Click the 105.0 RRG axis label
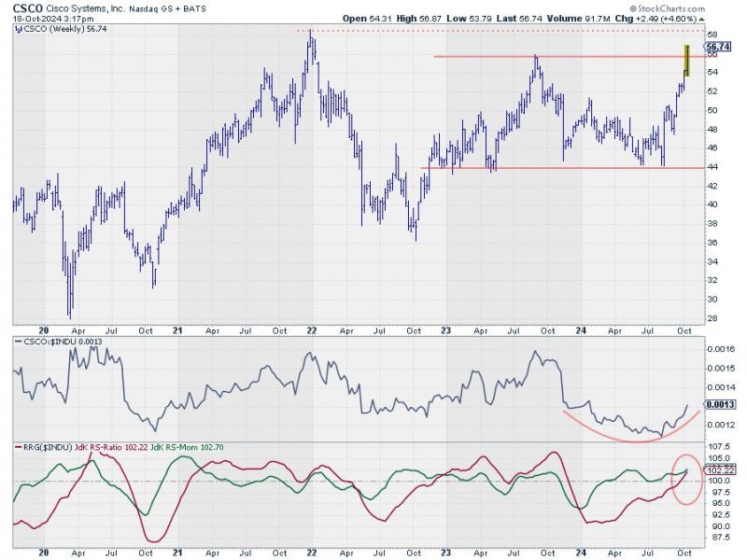The width and height of the screenshot is (747, 560). pos(718,458)
